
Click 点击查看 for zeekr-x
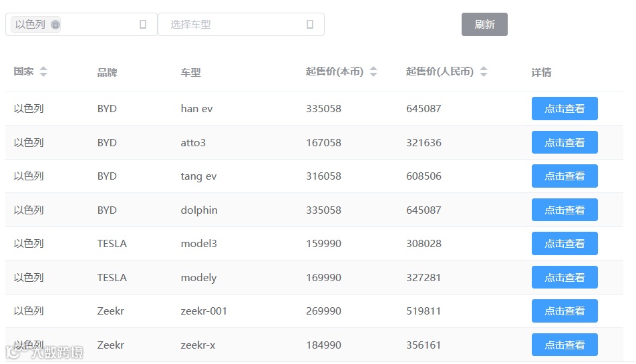coord(565,345)
